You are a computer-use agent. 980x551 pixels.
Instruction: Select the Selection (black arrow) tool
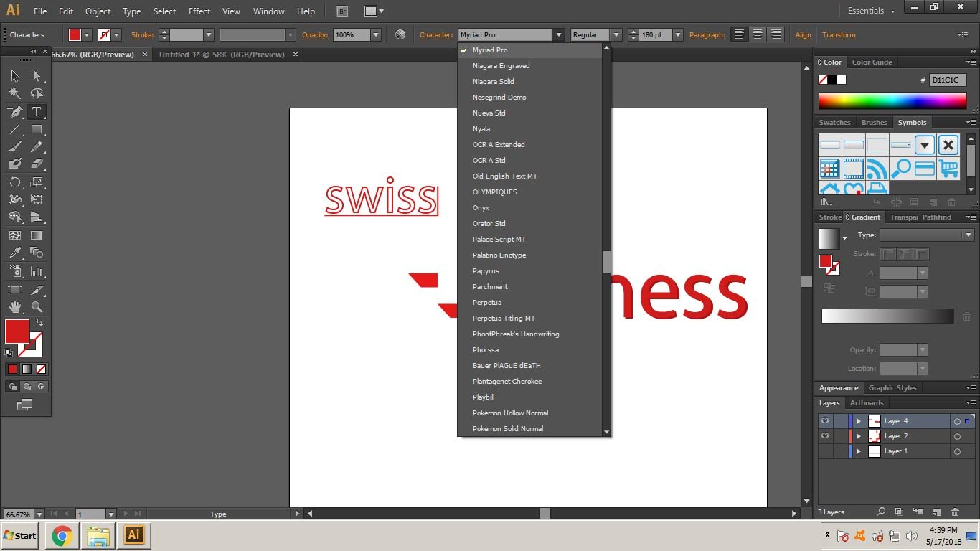(x=15, y=76)
